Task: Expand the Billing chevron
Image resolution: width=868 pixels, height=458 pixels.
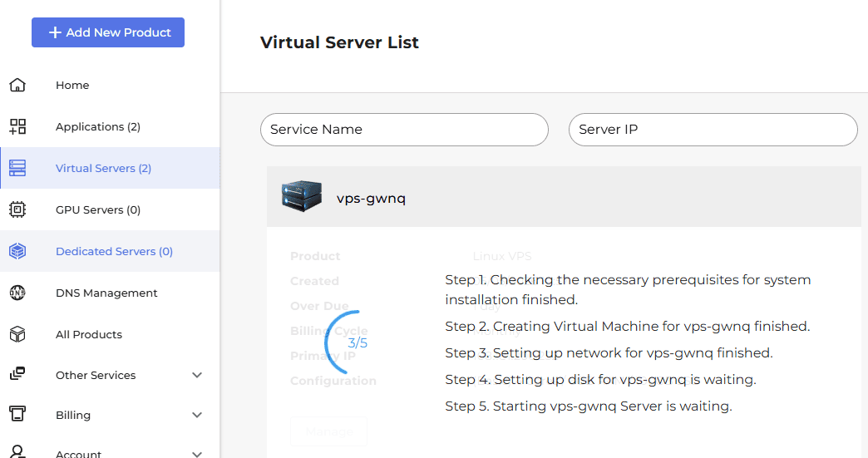Action: (197, 415)
